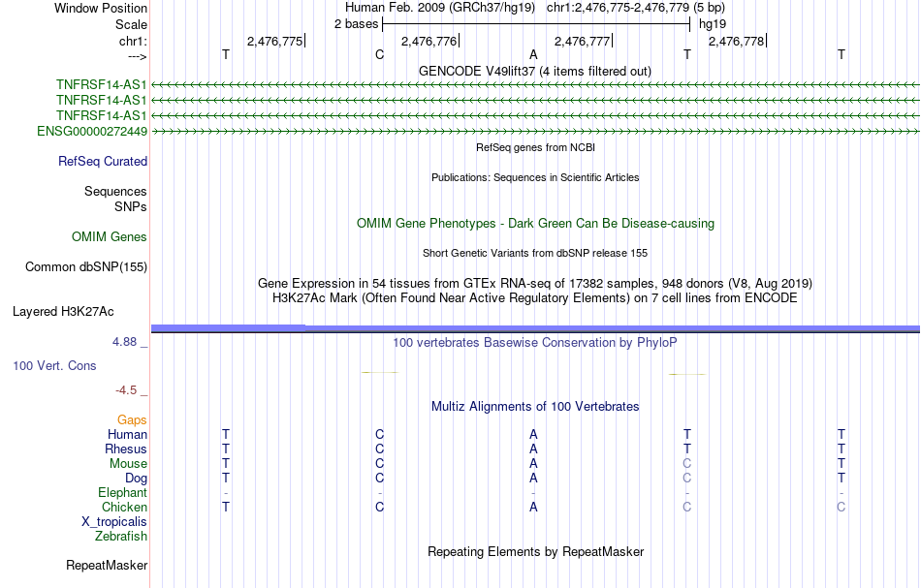This screenshot has height=588, width=921.
Task: Click the Common dbSNP(155) label
Action: 85,267
